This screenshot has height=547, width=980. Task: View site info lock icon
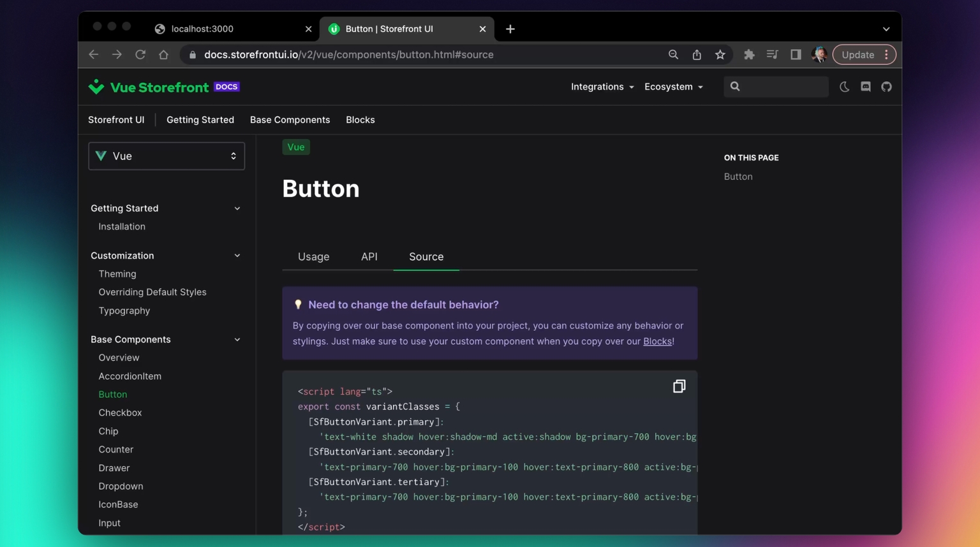click(x=193, y=55)
